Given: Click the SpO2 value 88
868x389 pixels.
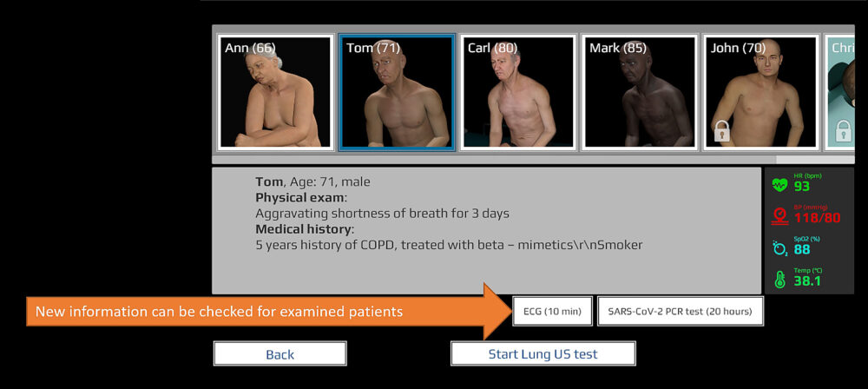Looking at the screenshot, I should tap(803, 250).
